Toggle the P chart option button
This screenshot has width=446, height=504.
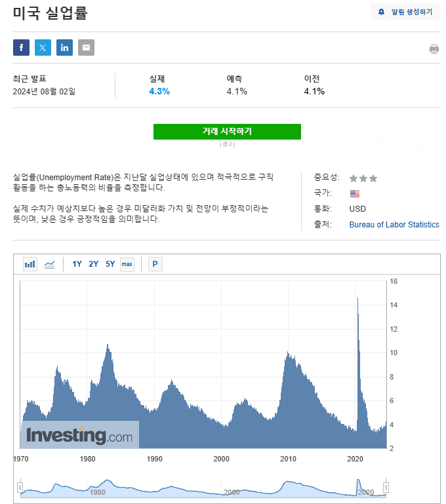click(x=155, y=264)
